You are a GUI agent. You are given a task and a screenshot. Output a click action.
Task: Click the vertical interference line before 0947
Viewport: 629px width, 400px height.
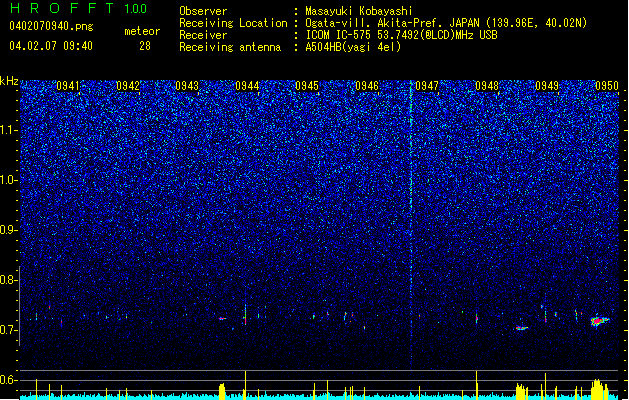pyautogui.click(x=411, y=225)
